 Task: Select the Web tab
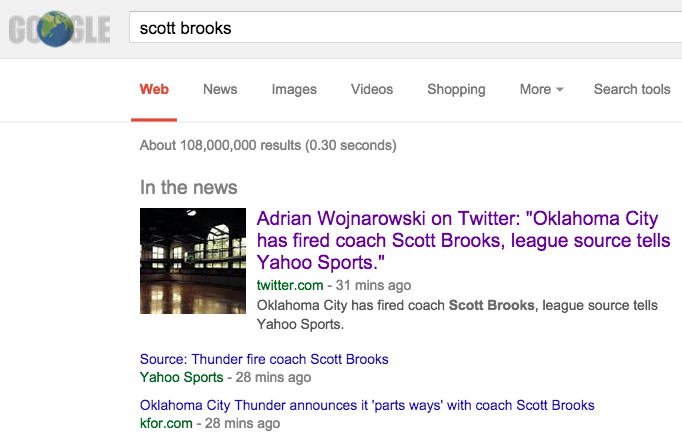[154, 89]
